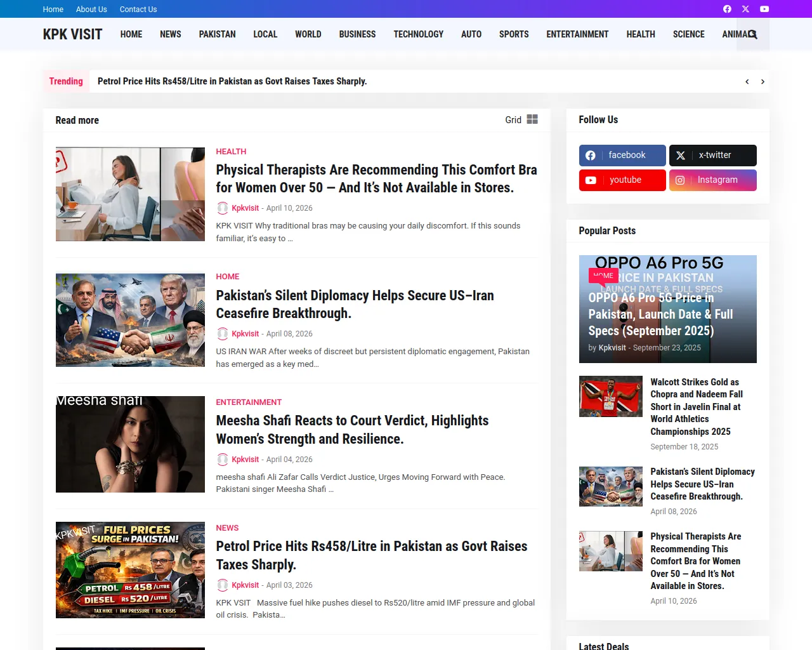The height and width of the screenshot is (650, 812).
Task: Open the search magnifier icon
Action: click(753, 34)
